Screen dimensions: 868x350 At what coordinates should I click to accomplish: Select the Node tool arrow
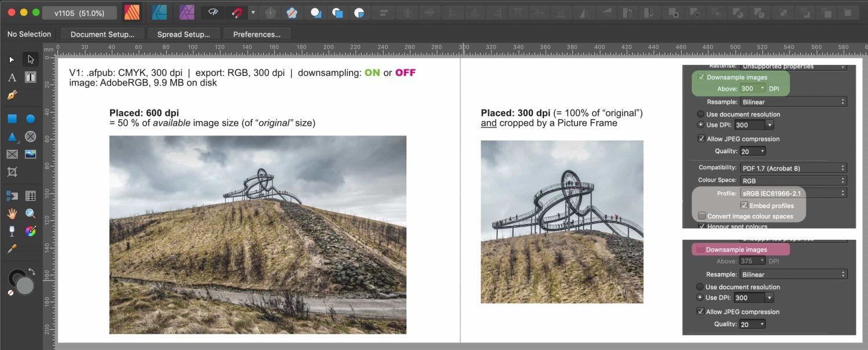pos(30,59)
